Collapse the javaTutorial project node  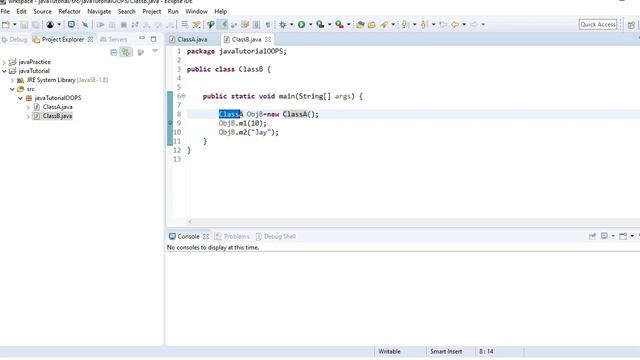coord(4,71)
